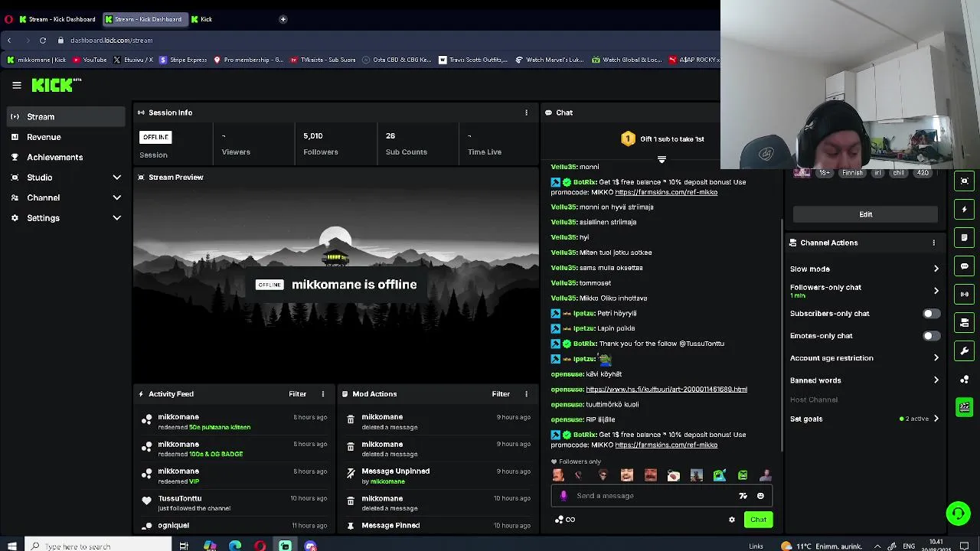
Task: Filter the Activity Feed
Action: click(297, 394)
